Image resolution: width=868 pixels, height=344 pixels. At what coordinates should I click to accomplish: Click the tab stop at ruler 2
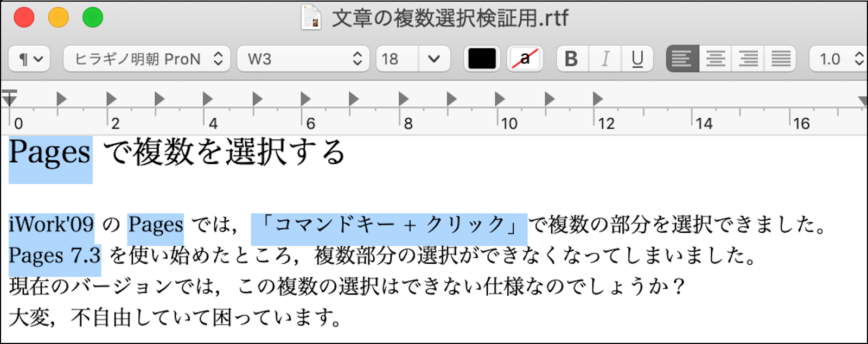click(x=111, y=99)
